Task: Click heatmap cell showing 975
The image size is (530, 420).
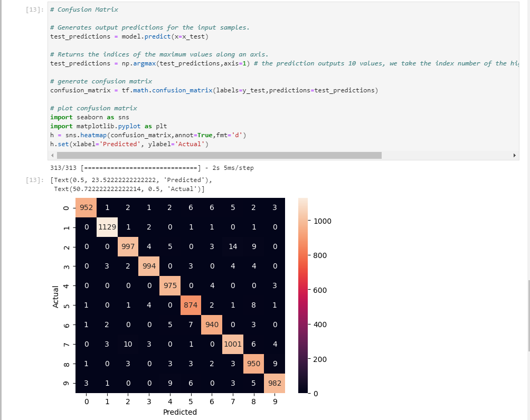Action: (170, 286)
